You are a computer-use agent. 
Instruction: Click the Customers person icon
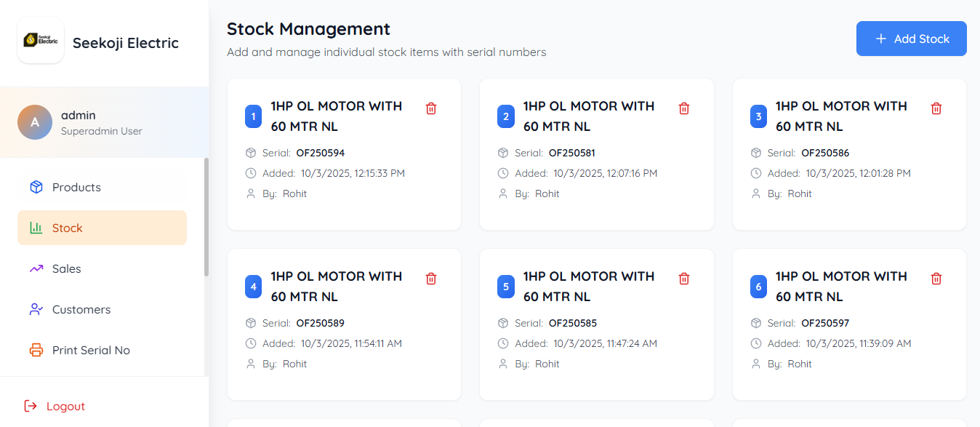tap(36, 309)
